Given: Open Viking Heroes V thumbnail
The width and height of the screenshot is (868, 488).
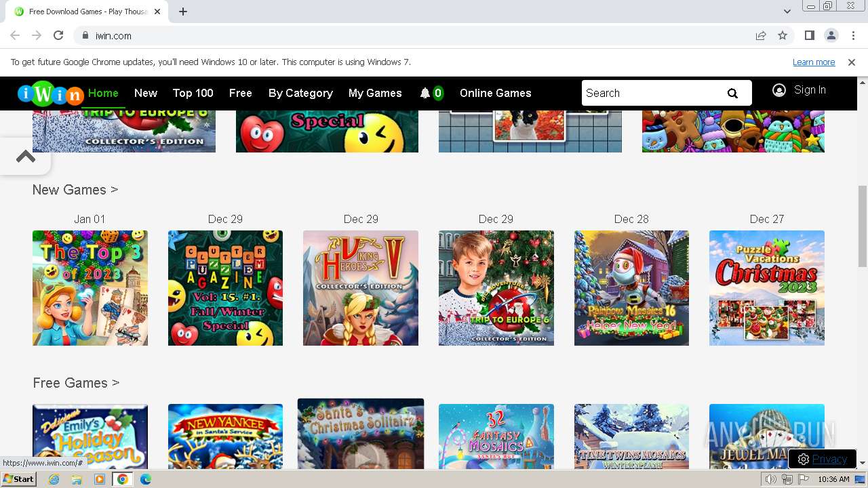Looking at the screenshot, I should coord(361,288).
